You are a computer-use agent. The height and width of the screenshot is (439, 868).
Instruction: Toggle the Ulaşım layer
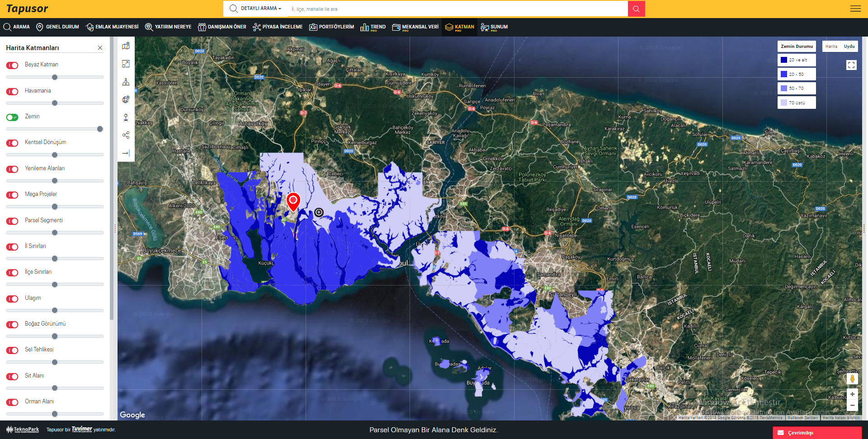(12, 299)
